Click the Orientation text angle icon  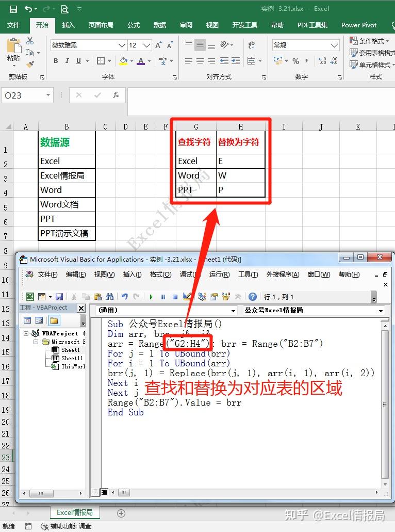[x=225, y=44]
